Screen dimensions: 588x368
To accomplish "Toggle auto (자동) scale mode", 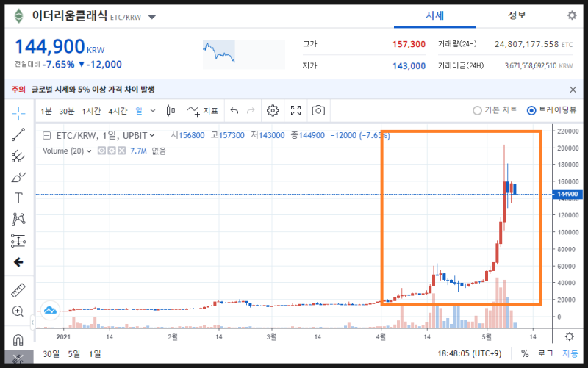I will (570, 353).
